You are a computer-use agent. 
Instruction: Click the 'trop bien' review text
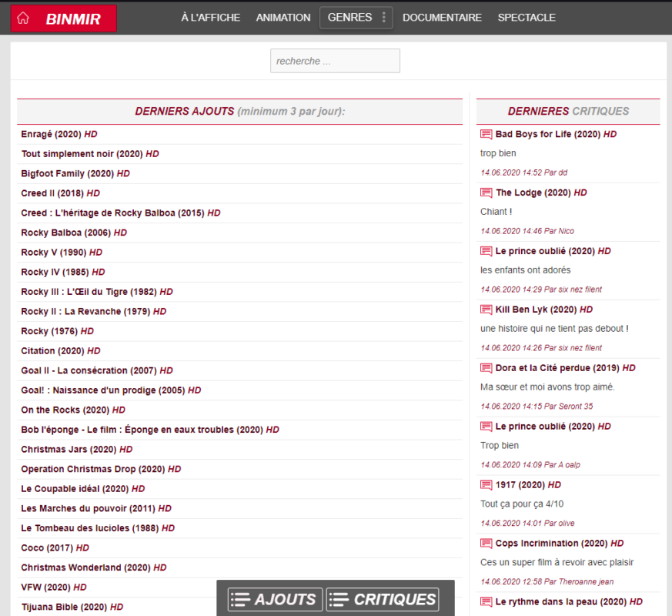coord(498,153)
